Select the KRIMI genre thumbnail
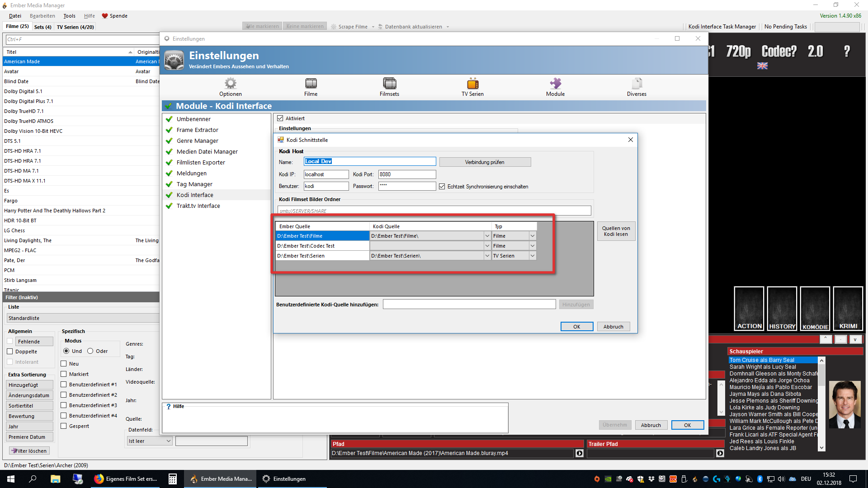 [848, 309]
